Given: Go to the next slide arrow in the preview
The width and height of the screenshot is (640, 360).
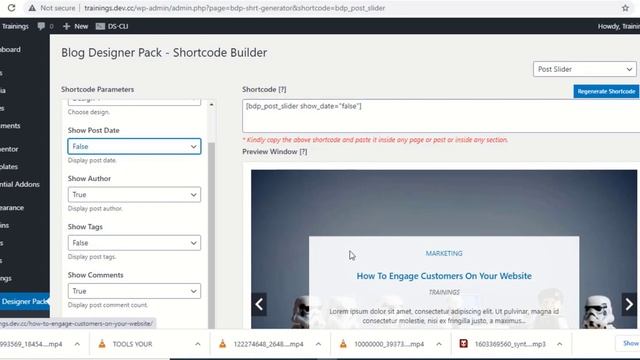Looking at the screenshot, I should click(629, 304).
